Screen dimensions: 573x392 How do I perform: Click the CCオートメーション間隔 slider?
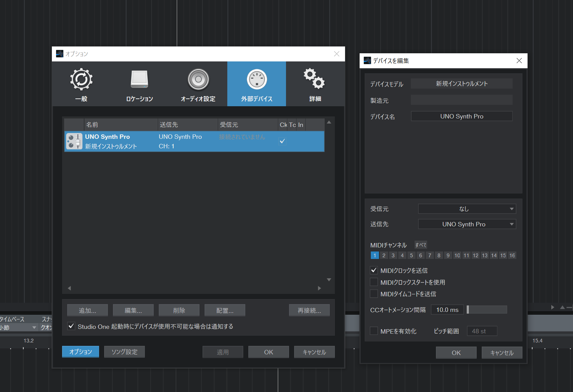[x=487, y=310]
